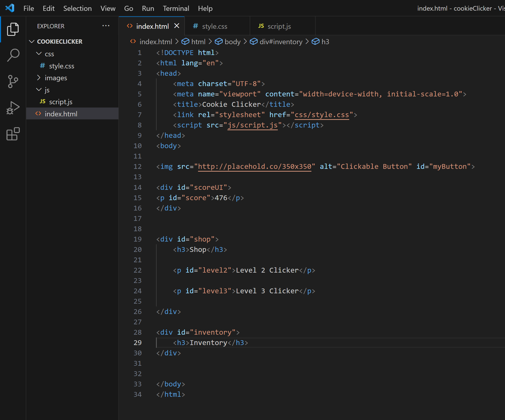Open the Search view icon

point(13,55)
